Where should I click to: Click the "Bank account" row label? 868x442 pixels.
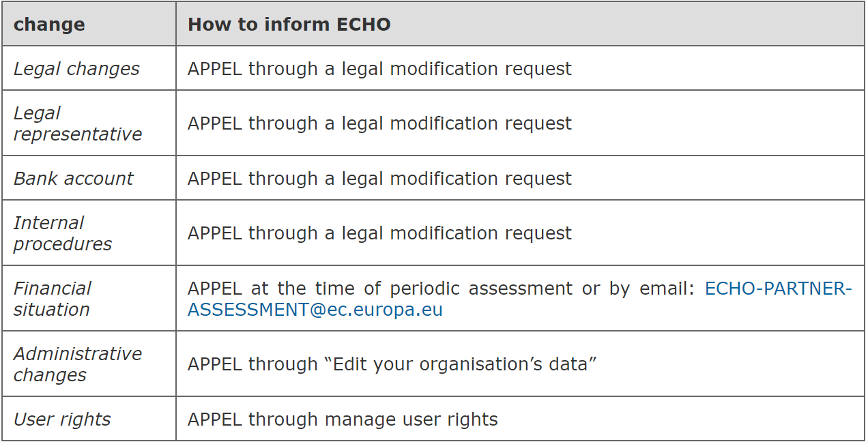point(74,179)
